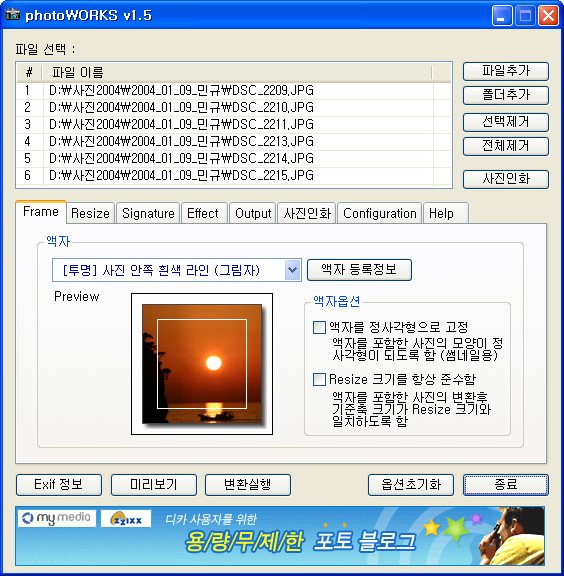Click 액자 등록정보 button
This screenshot has height=576, width=564.
point(359,270)
